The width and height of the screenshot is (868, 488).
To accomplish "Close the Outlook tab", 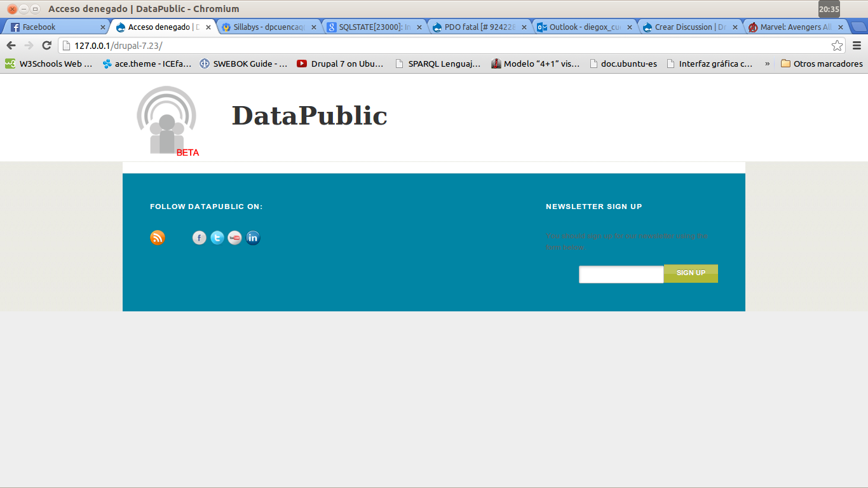I will [x=630, y=27].
